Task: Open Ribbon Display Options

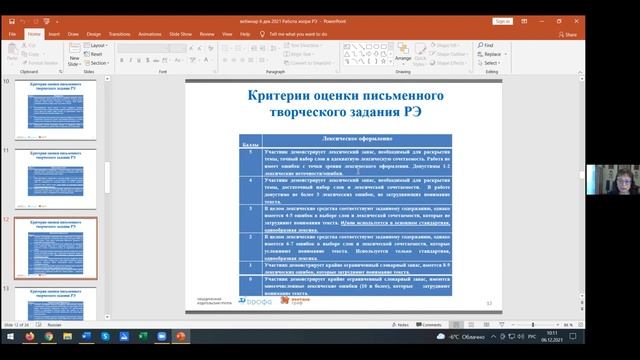Action: tap(524, 21)
